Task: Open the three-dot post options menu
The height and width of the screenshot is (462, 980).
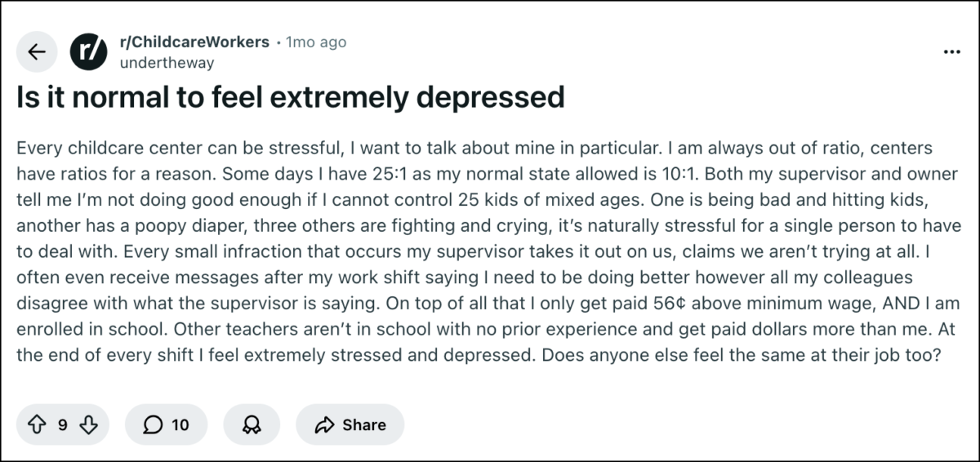Action: coord(951,51)
